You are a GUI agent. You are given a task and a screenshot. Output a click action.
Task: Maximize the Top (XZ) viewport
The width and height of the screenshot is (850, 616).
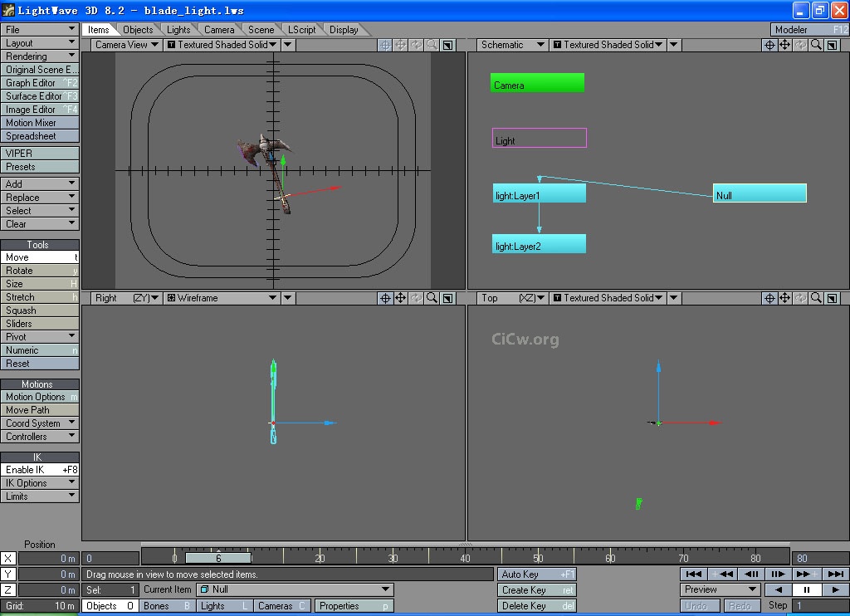coord(832,298)
